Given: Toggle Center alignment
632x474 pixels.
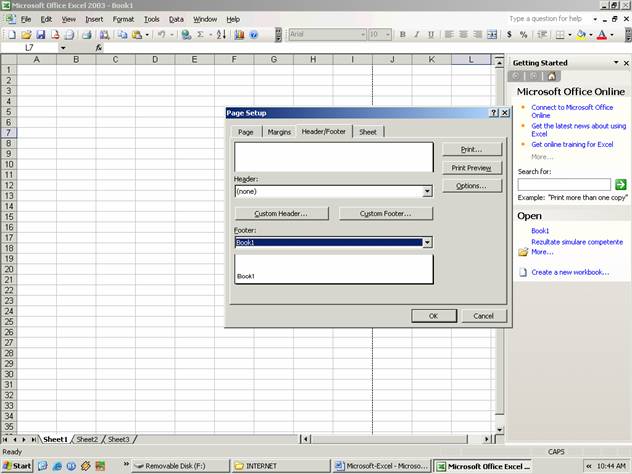Looking at the screenshot, I should [463, 35].
